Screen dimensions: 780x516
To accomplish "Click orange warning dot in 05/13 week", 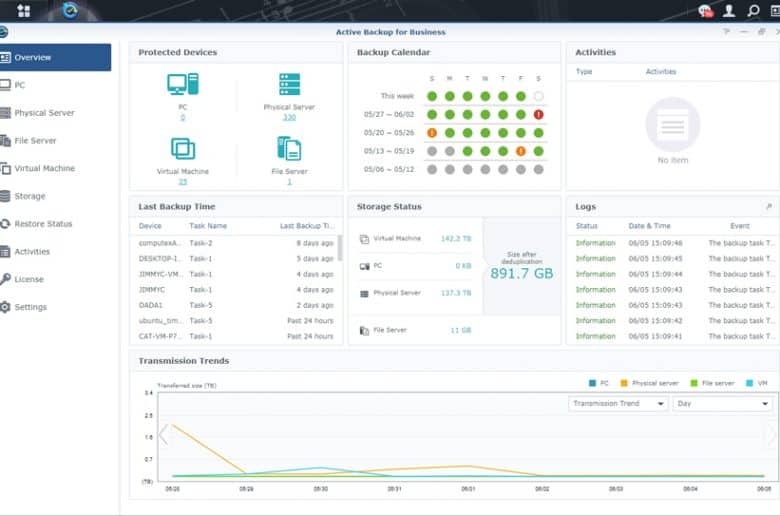I will (520, 151).
